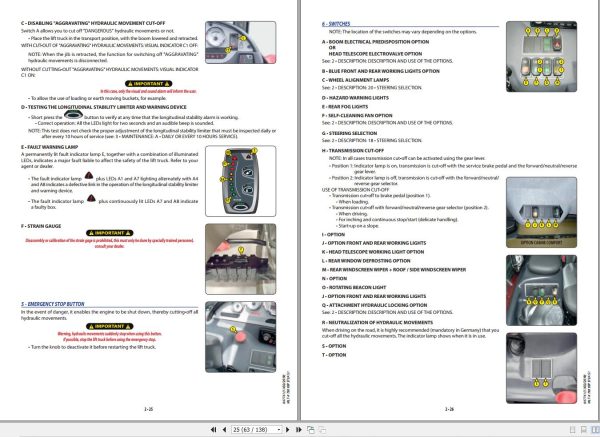The image size is (600, 437).
Task: Open the page number dropdown arrow
Action: (x=279, y=430)
